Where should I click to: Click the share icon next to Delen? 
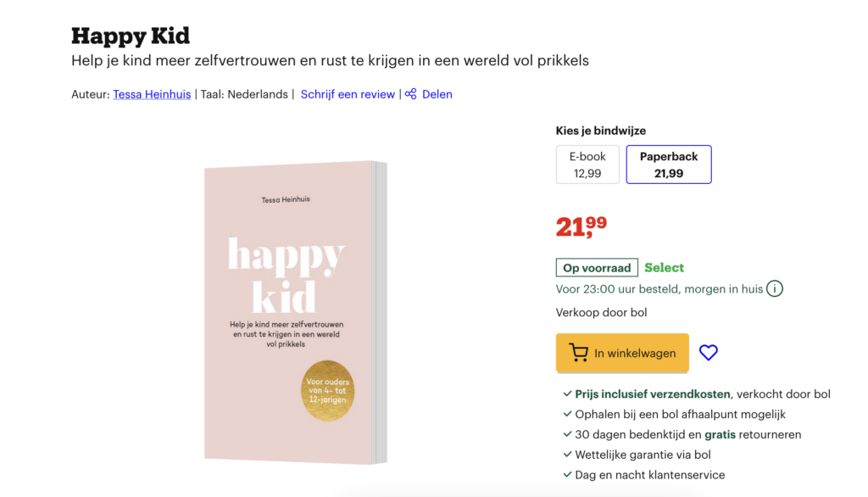(411, 94)
